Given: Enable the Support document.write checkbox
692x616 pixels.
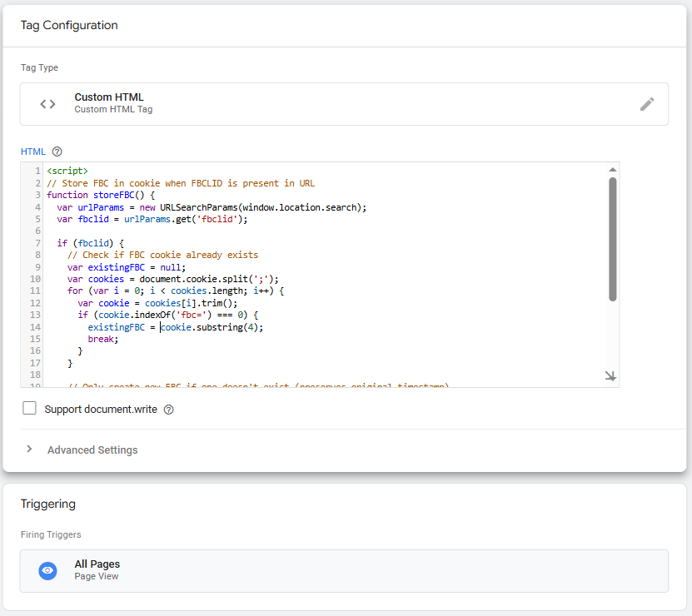Looking at the screenshot, I should 29,409.
